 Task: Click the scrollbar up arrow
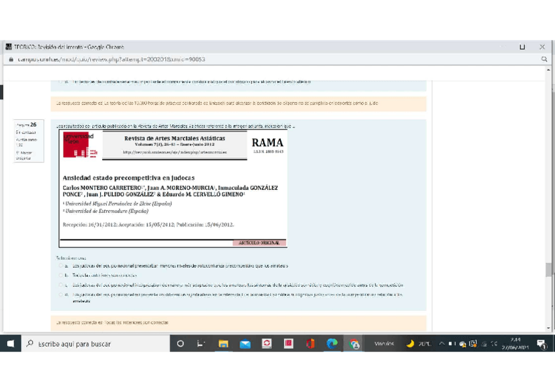pyautogui.click(x=548, y=70)
